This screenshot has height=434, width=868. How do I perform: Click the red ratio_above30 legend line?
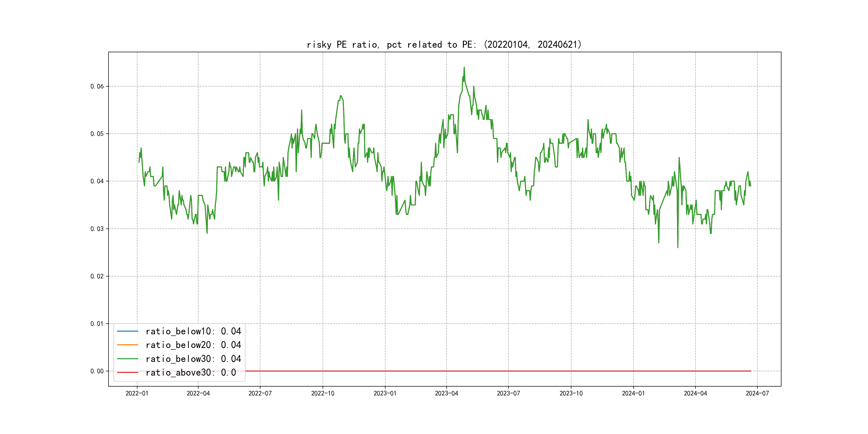(x=127, y=373)
